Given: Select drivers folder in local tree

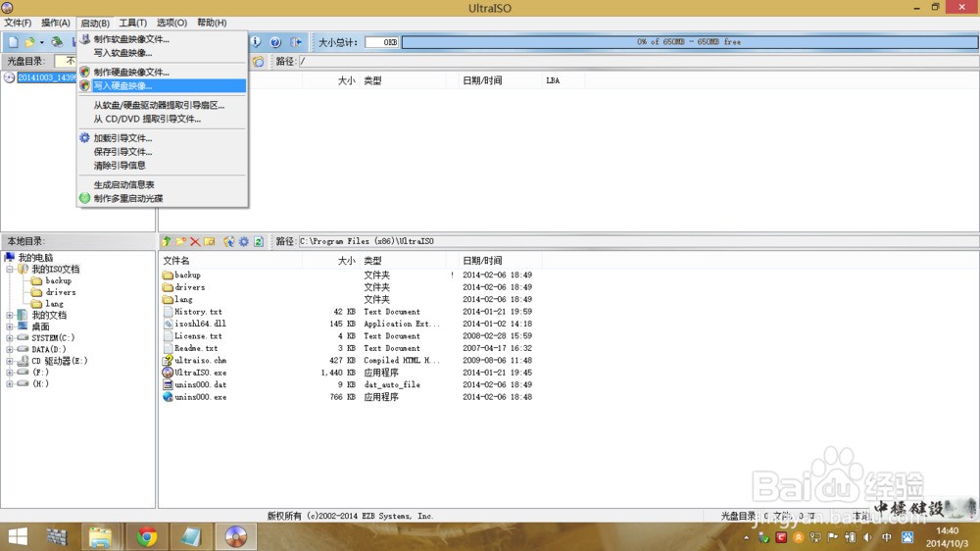Looking at the screenshot, I should (x=60, y=292).
